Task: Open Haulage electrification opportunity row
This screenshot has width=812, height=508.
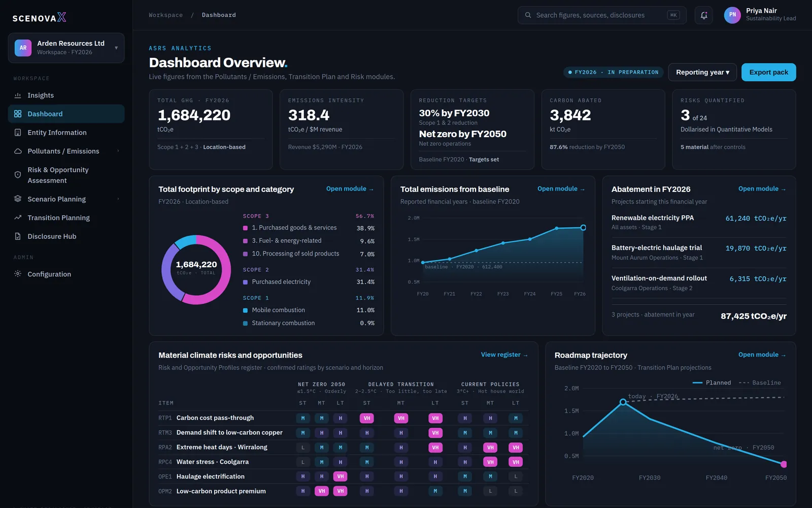Action: tap(343, 477)
